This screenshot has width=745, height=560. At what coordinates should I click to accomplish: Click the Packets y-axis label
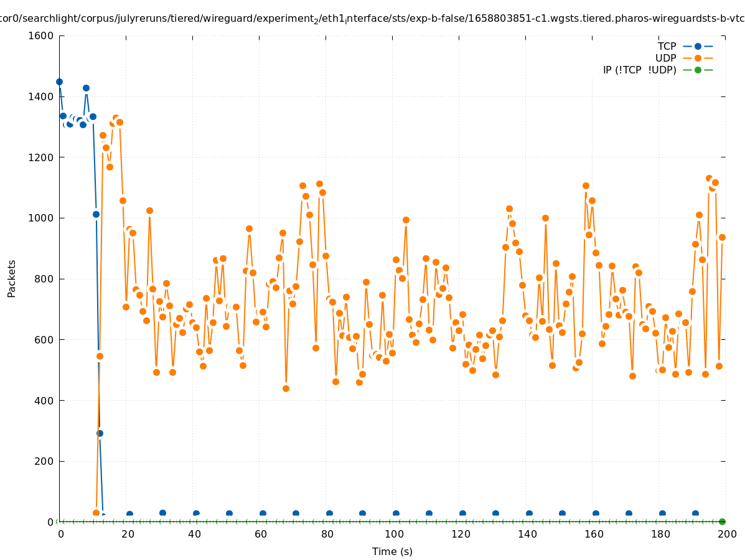(x=12, y=278)
